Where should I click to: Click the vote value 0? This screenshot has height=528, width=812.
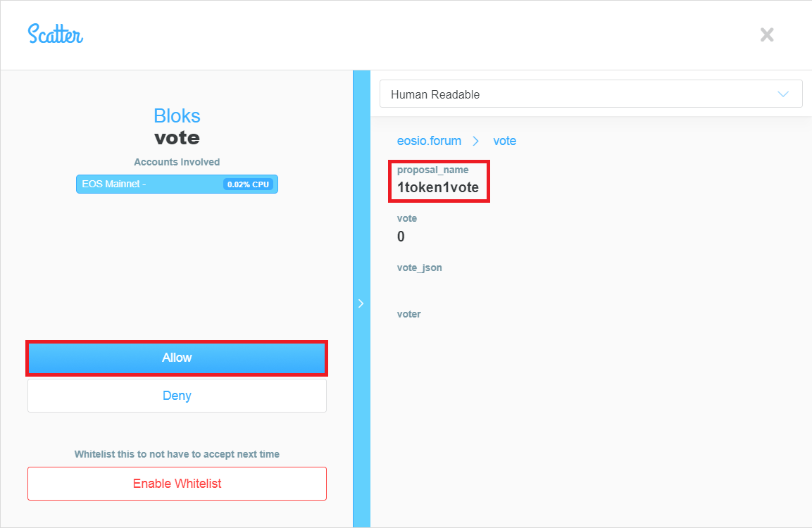click(401, 237)
